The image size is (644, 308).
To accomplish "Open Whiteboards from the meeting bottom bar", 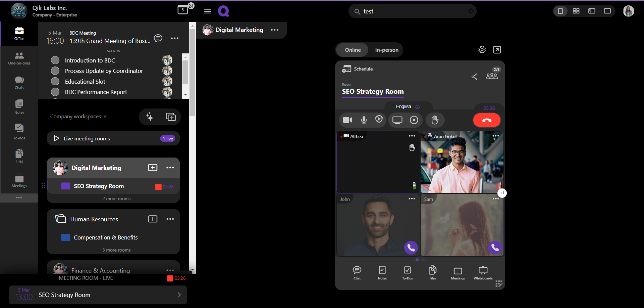I will tap(483, 272).
